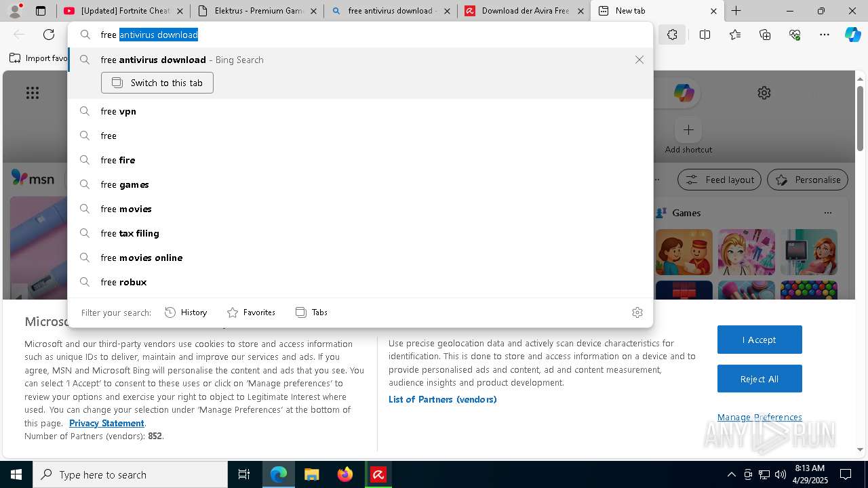Click the address bar text field

tap(360, 35)
